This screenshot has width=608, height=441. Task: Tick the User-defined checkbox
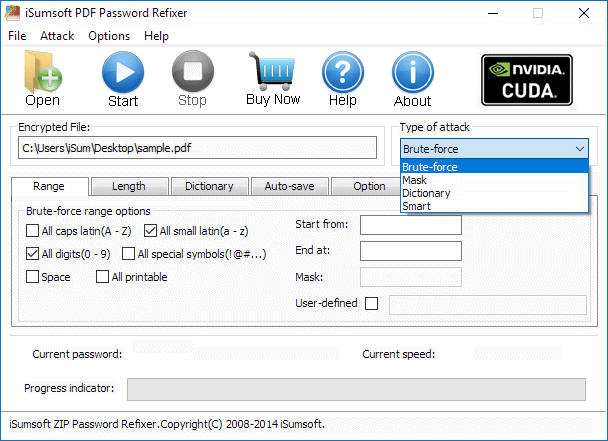point(371,303)
